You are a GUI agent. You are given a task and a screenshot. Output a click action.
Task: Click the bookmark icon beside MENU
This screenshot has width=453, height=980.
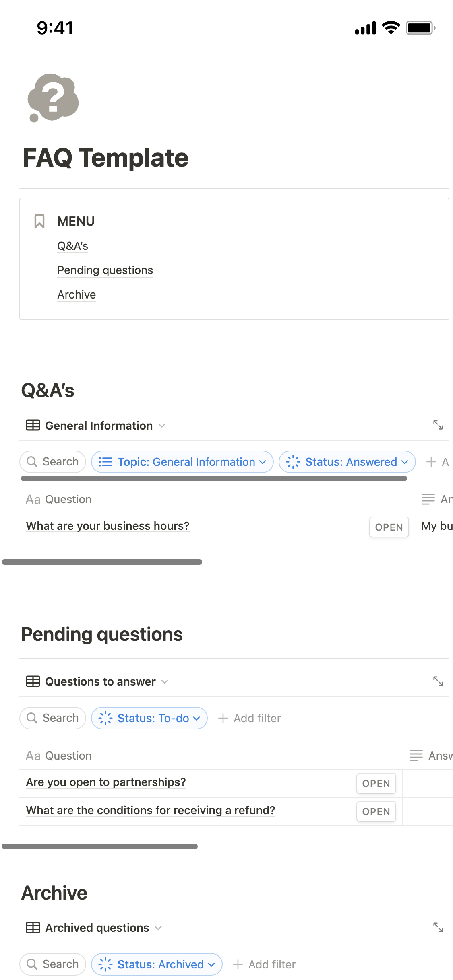(x=39, y=221)
